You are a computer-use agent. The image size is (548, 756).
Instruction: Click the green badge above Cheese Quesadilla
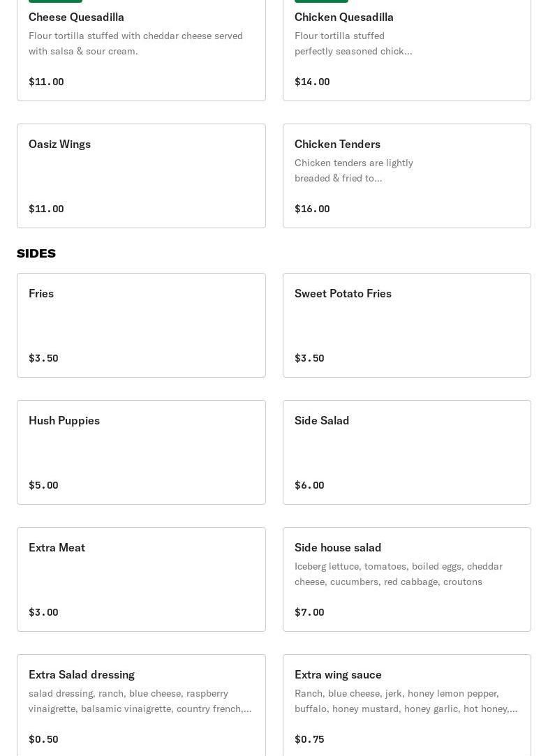[x=55, y=1]
